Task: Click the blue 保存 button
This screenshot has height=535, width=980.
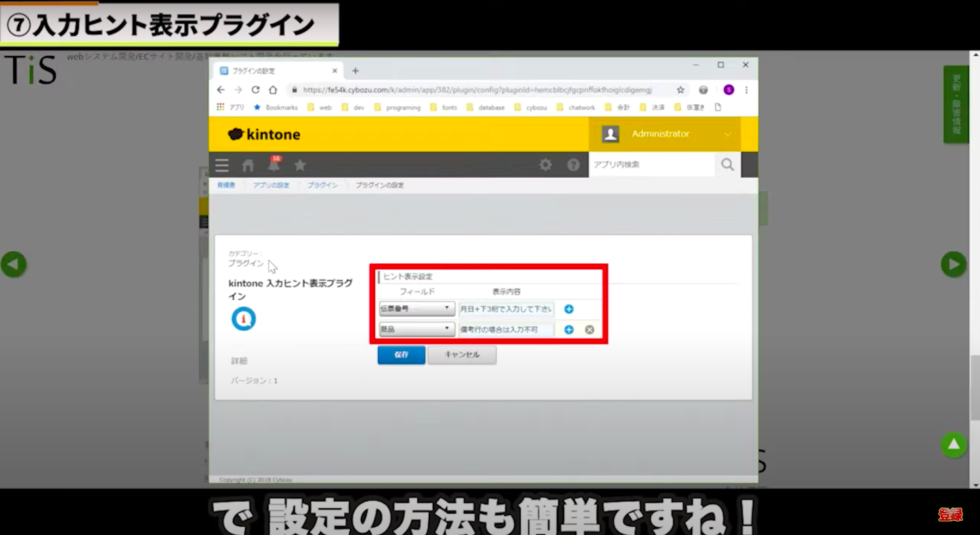Action: tap(401, 355)
